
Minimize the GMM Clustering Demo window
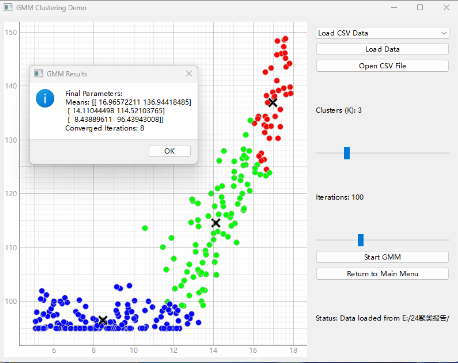(x=394, y=7)
